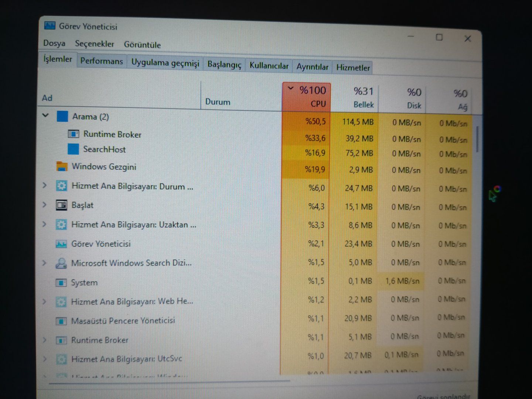Select the SearchHost process name

104,149
